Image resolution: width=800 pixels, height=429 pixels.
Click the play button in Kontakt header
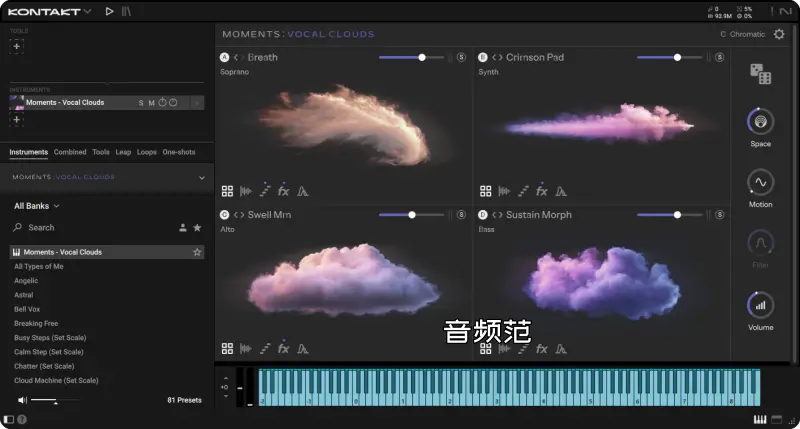109,11
